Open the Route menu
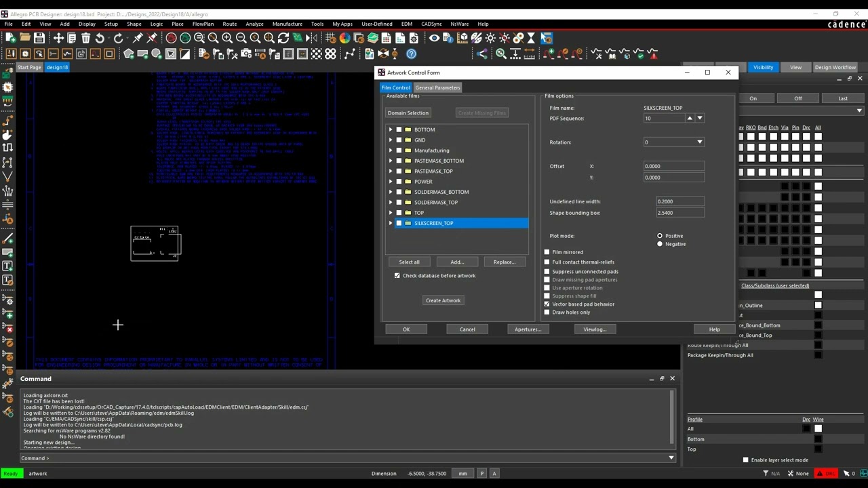Image resolution: width=868 pixels, height=488 pixels. pyautogui.click(x=230, y=24)
